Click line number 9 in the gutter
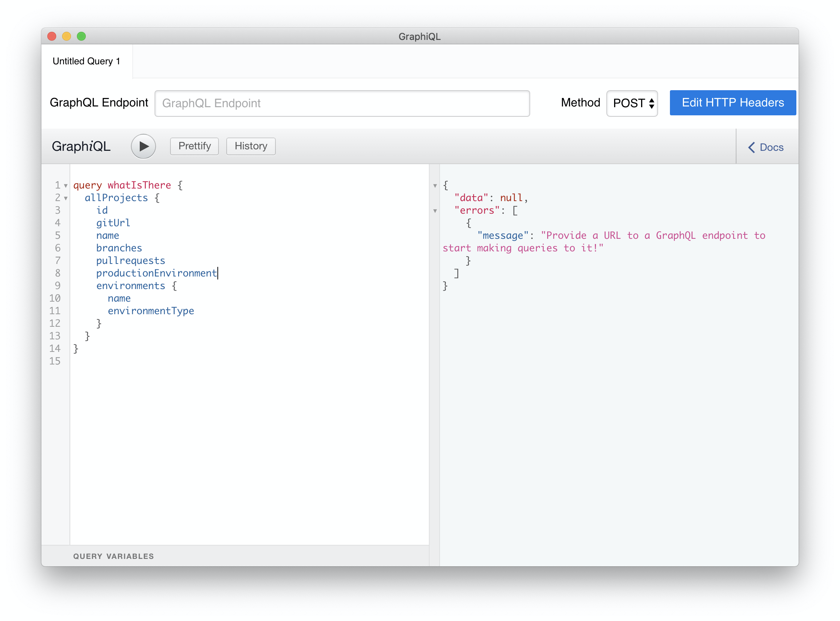Viewport: 840px width, 621px height. pos(57,286)
